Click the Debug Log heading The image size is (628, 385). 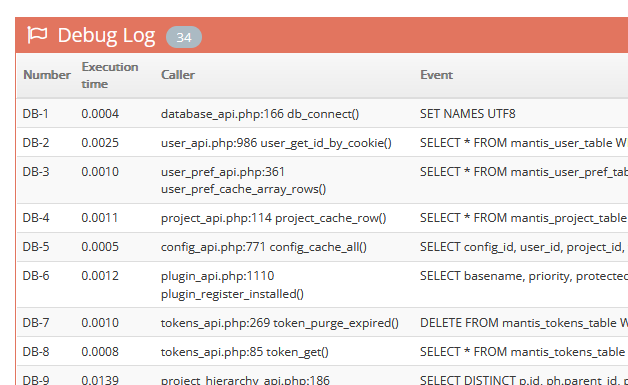(x=106, y=36)
